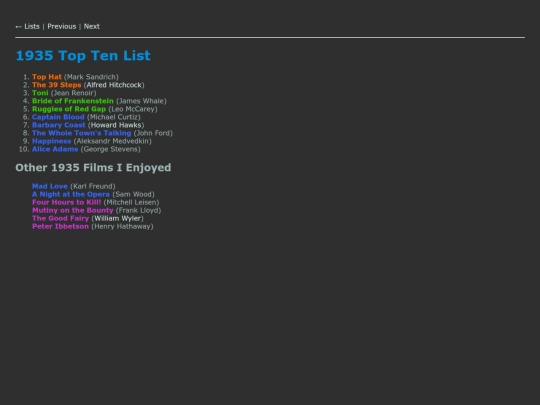Click the text (Frank Lloyd)
Viewport: 540px width, 405px height.
(138, 210)
